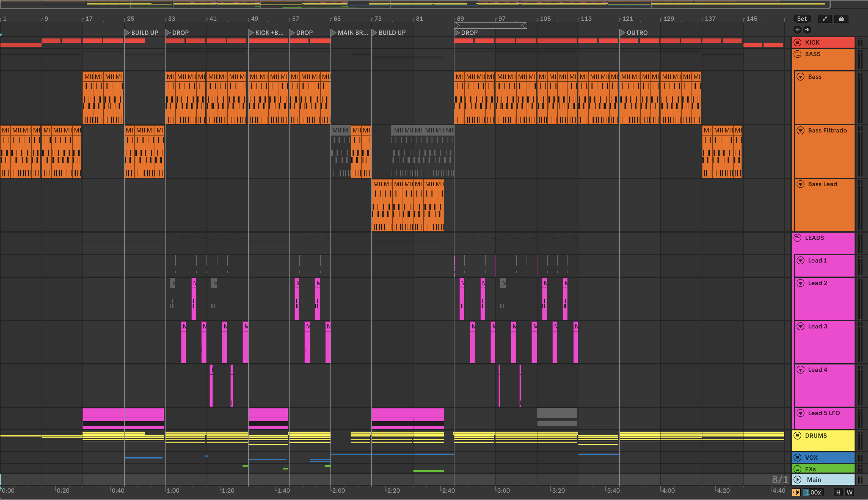Click the Lead 4 track fold triangle

[x=801, y=369]
